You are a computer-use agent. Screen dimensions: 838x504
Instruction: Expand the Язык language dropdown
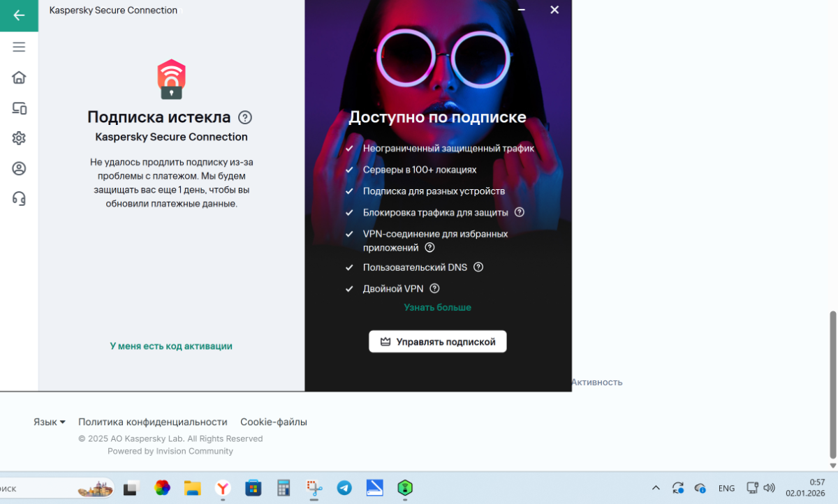50,422
